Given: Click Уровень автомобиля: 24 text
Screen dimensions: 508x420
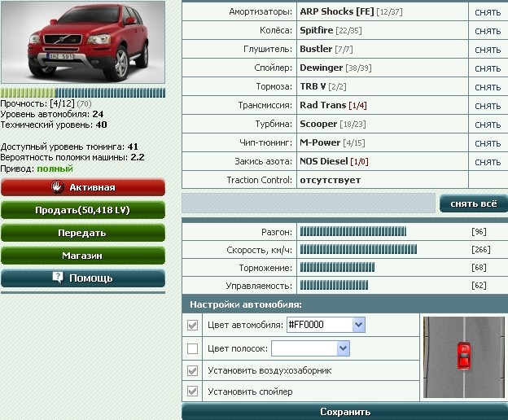Looking at the screenshot, I should [x=52, y=114].
